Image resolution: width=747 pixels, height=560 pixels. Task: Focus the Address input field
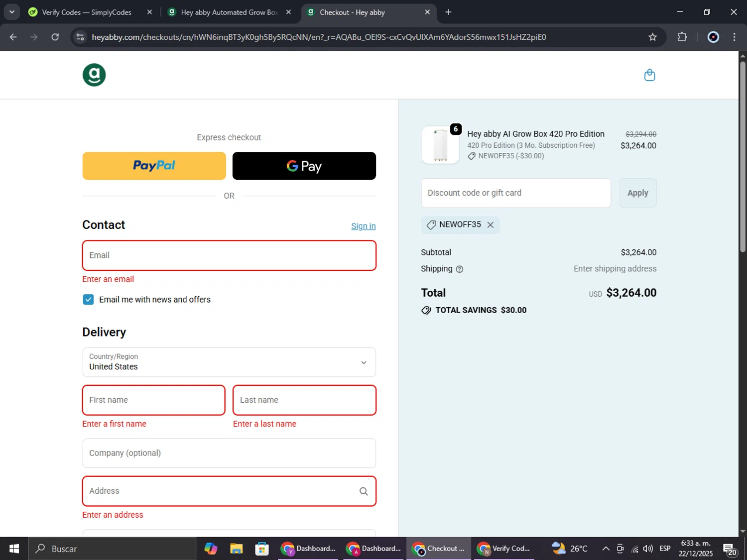pyautogui.click(x=229, y=491)
